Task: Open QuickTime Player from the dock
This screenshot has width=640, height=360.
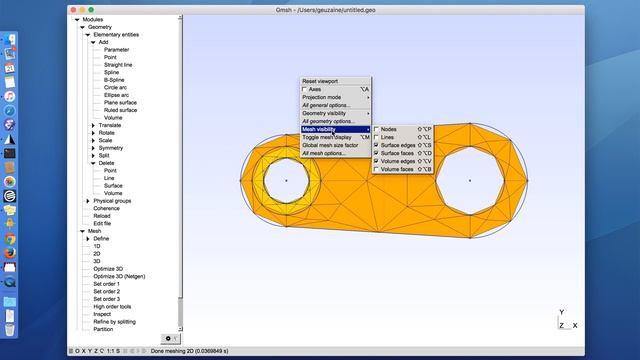Action: tap(9, 282)
